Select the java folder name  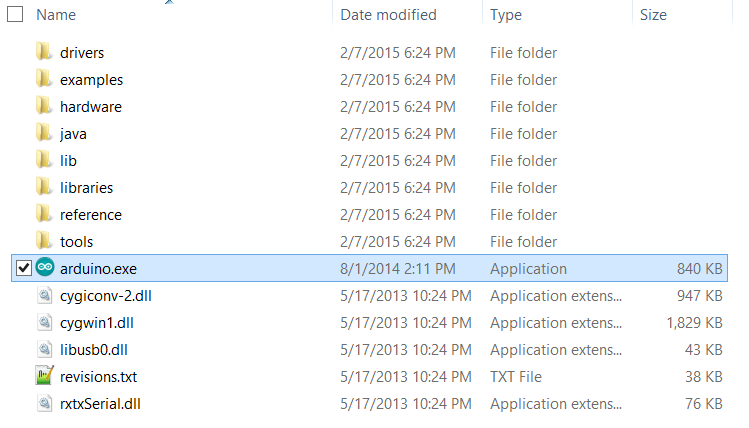point(73,133)
